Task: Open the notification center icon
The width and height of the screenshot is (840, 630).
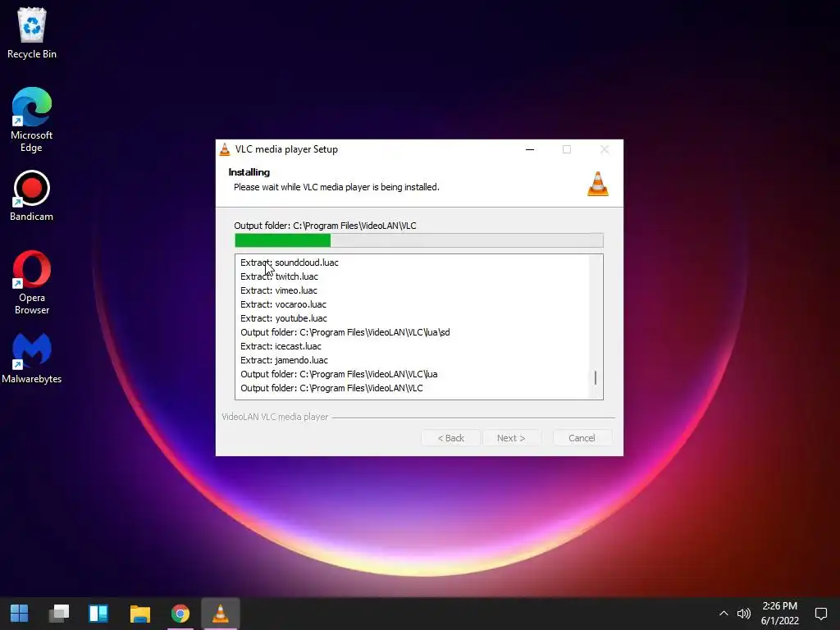Action: click(x=820, y=614)
